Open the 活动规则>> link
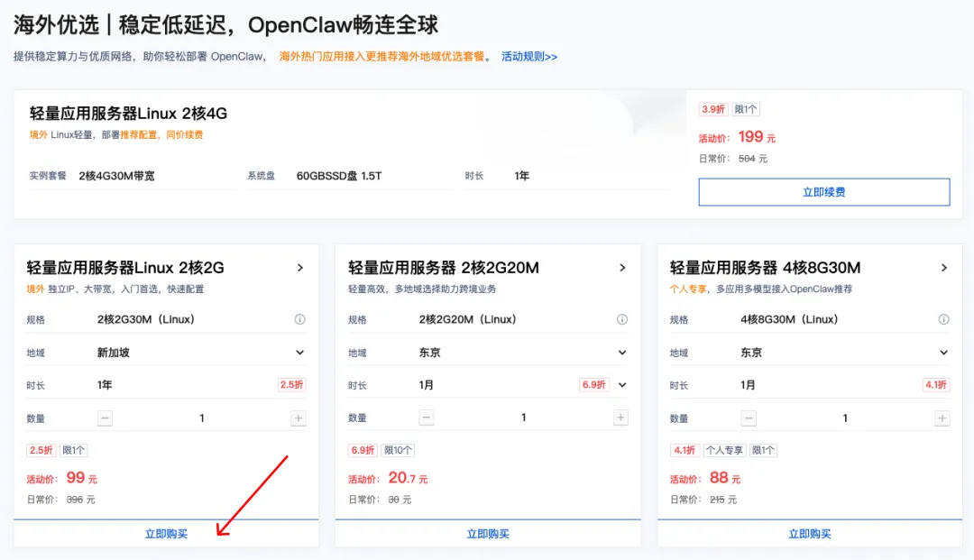 tap(529, 57)
